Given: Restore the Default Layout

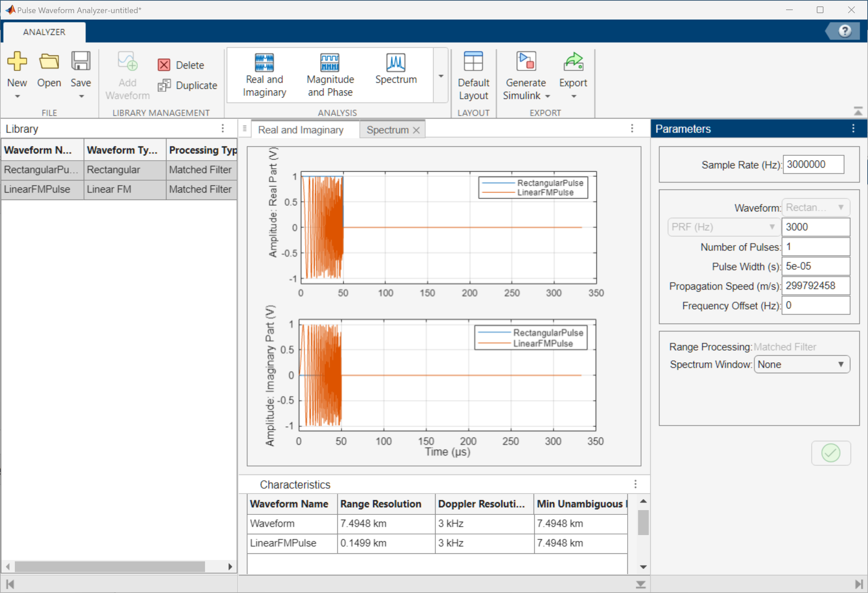Looking at the screenshot, I should (x=473, y=75).
